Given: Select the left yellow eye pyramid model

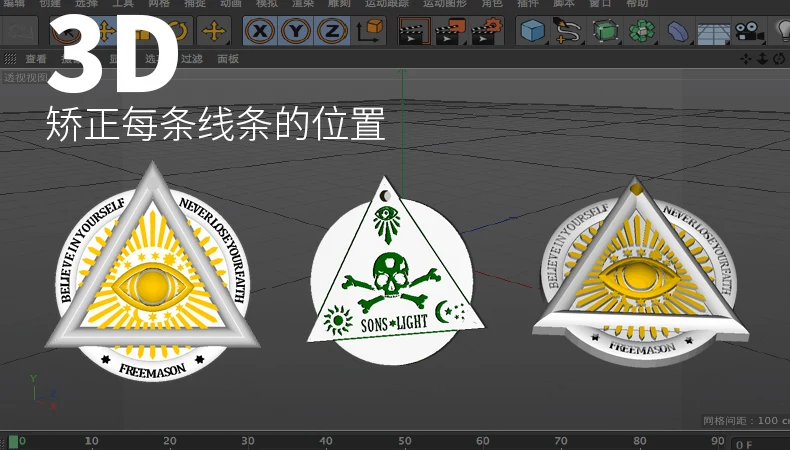Looking at the screenshot, I should 153,272.
